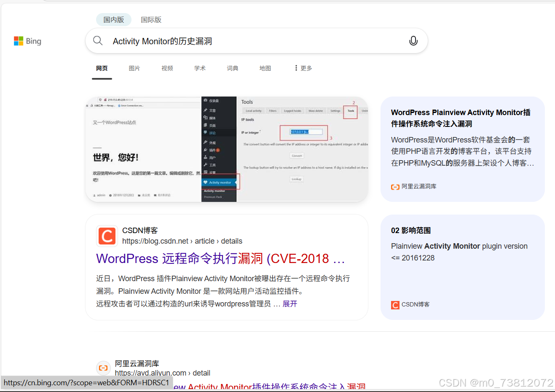Select the 网页 tab
The width and height of the screenshot is (555, 392).
tap(102, 68)
